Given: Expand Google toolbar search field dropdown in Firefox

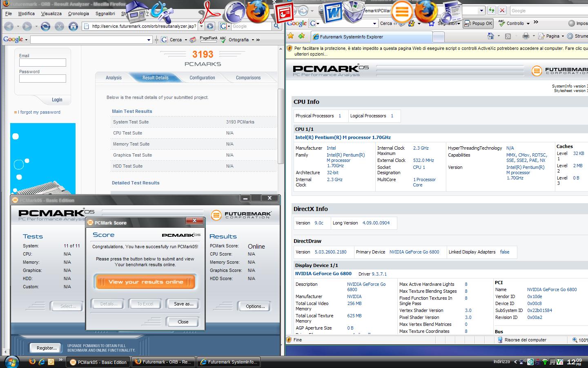Looking at the screenshot, I should tap(149, 40).
